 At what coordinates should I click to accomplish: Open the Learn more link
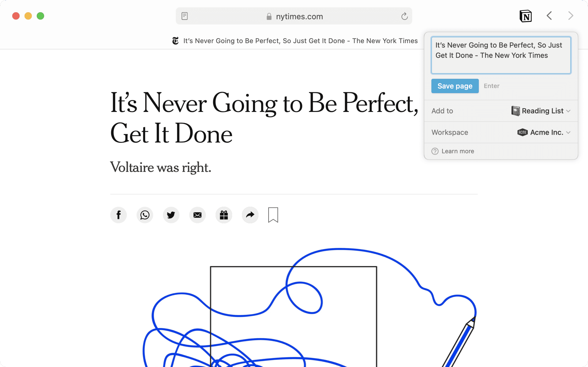point(458,151)
